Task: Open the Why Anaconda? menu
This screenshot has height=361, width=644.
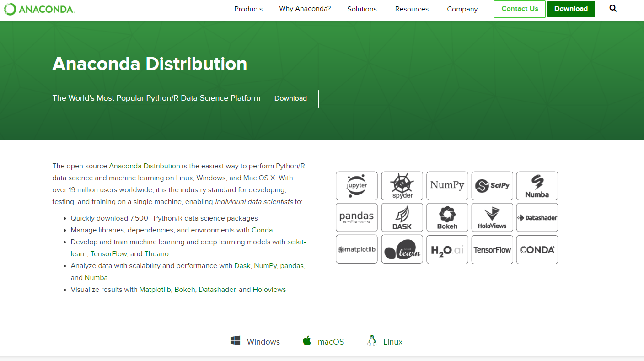Action: click(x=305, y=9)
